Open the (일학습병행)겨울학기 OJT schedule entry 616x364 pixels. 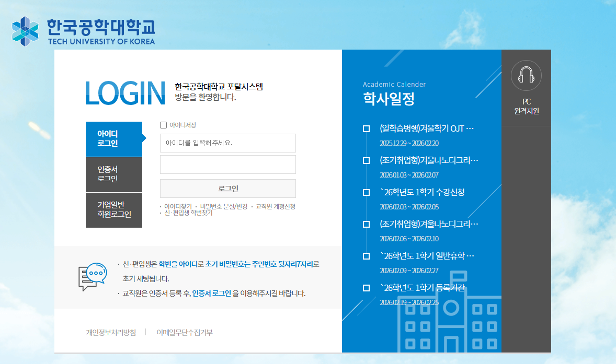coord(427,128)
